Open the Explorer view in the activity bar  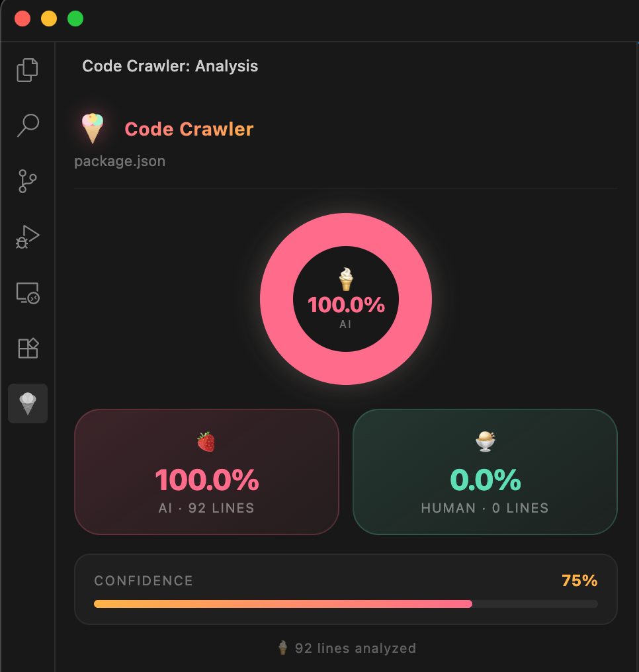click(x=27, y=70)
